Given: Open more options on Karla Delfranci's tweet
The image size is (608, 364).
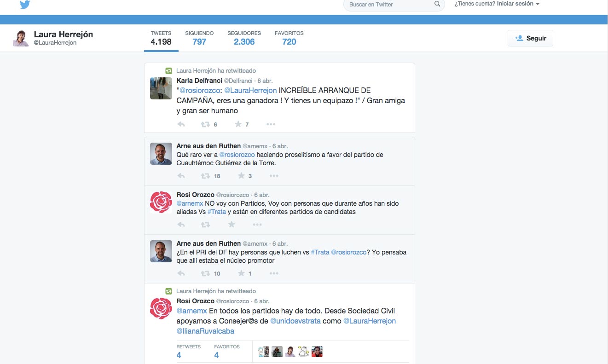Looking at the screenshot, I should pos(271,124).
